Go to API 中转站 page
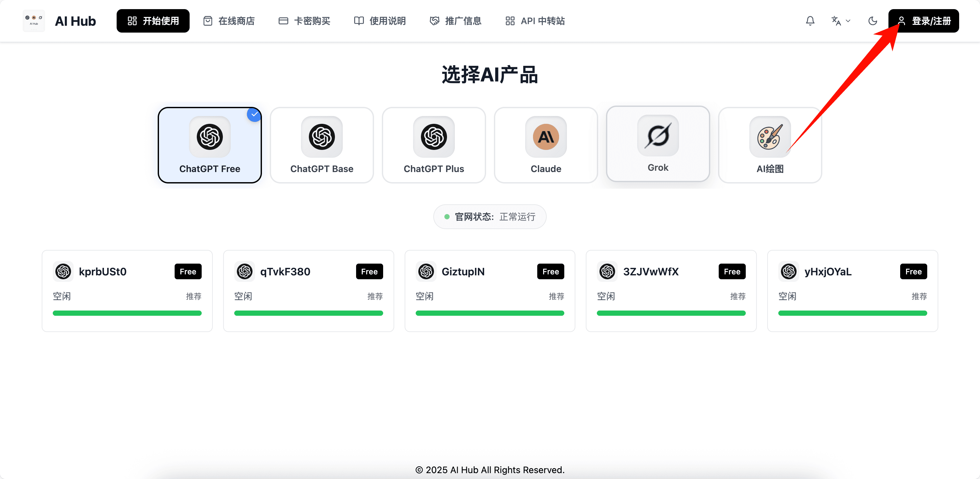Viewport: 980px width, 479px height. (535, 21)
